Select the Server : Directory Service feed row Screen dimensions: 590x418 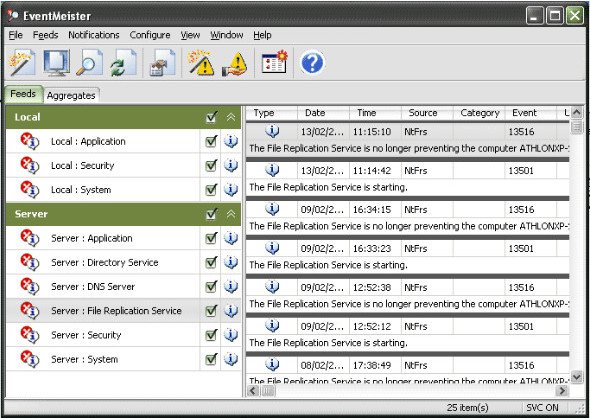123,262
